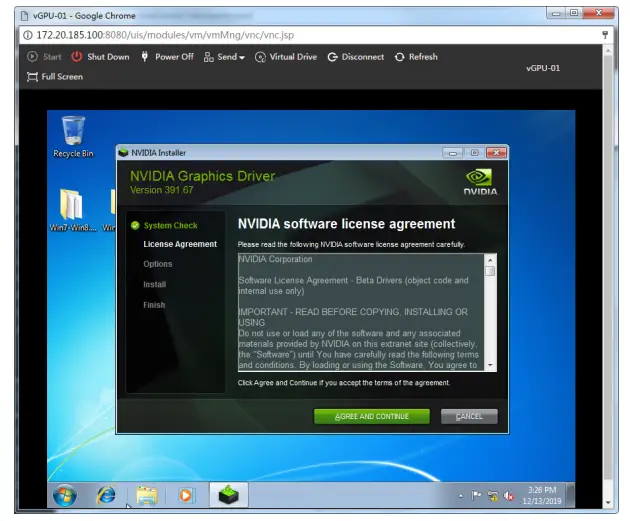Select Finish step in sidebar
Image resolution: width=630 pixels, height=521 pixels.
click(x=154, y=305)
